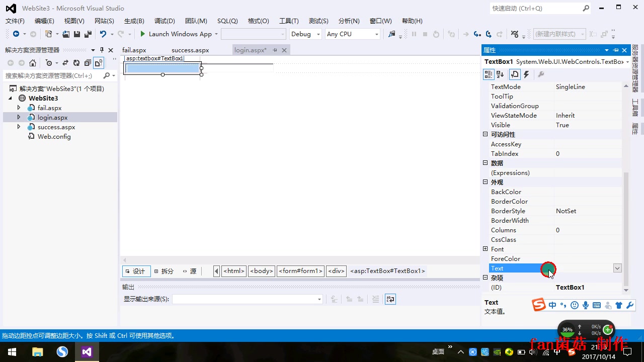Toggle Alphabetical sort in Properties panel
The image size is (644, 362).
click(x=500, y=74)
